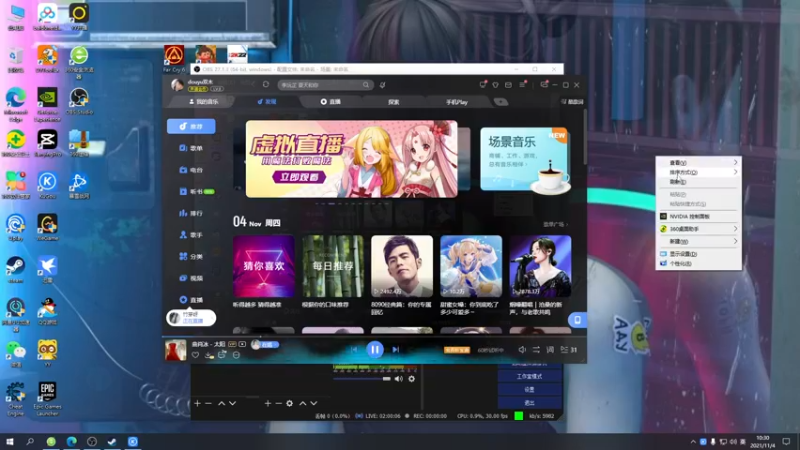Click the live-now streamer popup under 直播
The height and width of the screenshot is (450, 800).
191,318
